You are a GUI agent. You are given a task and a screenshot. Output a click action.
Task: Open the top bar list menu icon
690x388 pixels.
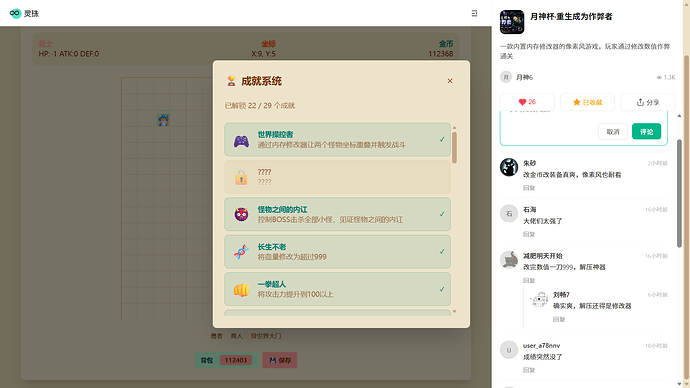click(474, 13)
